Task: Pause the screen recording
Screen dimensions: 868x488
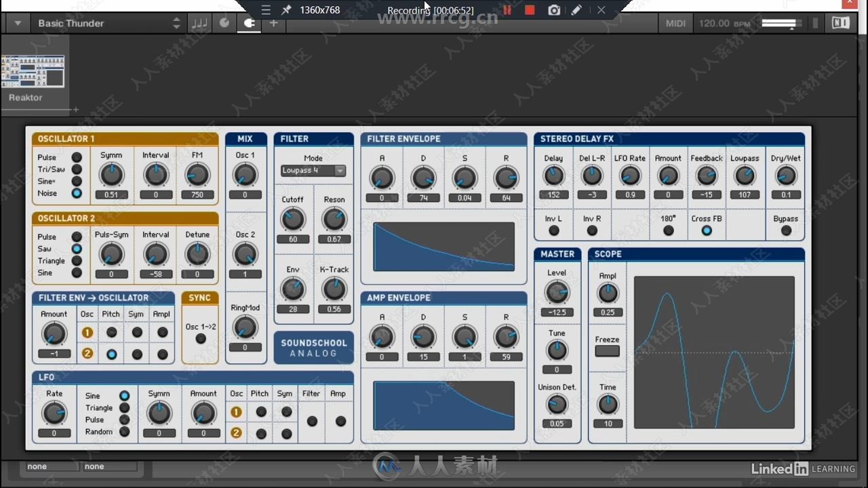Action: 507,10
